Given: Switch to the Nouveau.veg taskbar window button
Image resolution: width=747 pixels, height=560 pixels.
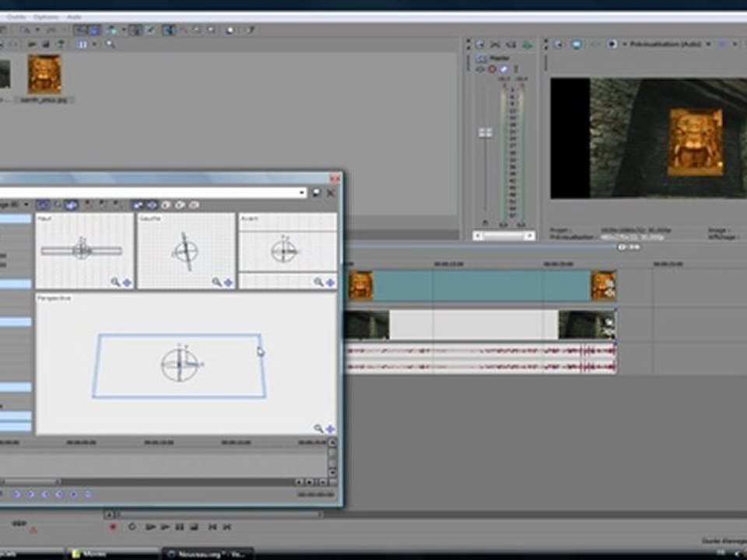Looking at the screenshot, I should click(x=207, y=554).
